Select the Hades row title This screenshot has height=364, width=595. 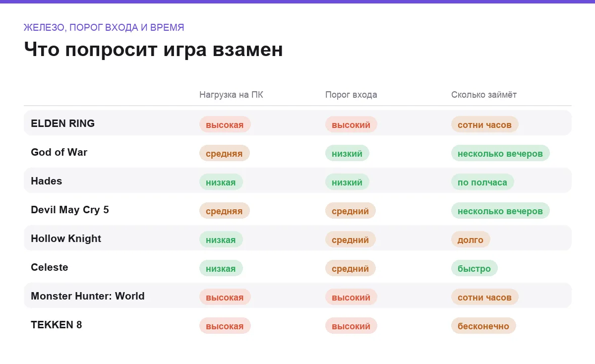[x=47, y=181]
